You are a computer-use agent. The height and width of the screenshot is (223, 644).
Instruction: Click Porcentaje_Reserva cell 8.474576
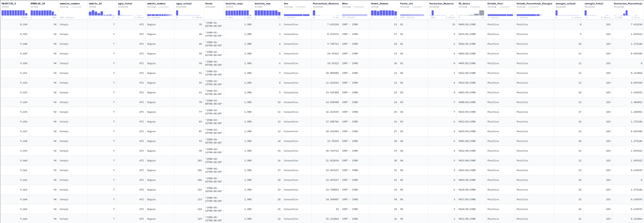point(333,34)
